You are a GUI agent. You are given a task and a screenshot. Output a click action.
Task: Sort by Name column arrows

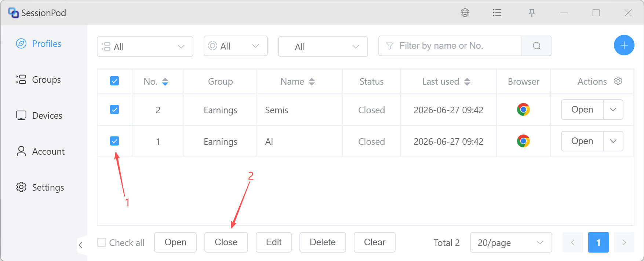point(312,82)
